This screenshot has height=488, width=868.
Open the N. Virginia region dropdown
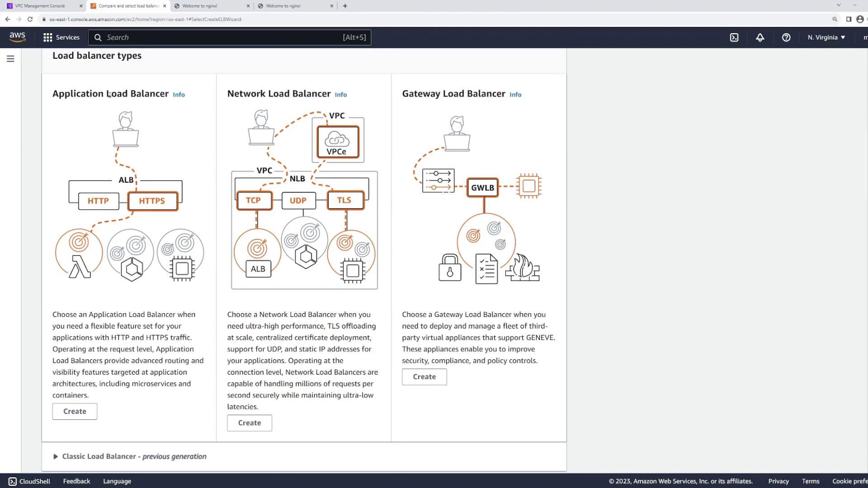(826, 38)
